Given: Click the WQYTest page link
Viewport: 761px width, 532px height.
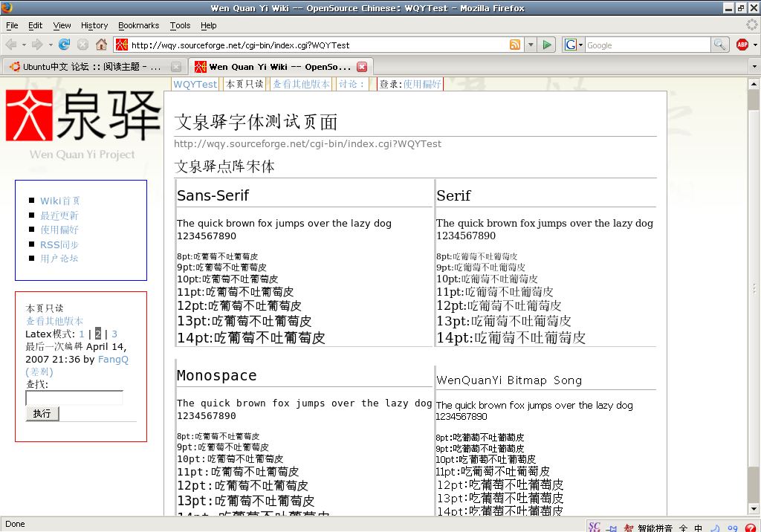Looking at the screenshot, I should (x=195, y=85).
